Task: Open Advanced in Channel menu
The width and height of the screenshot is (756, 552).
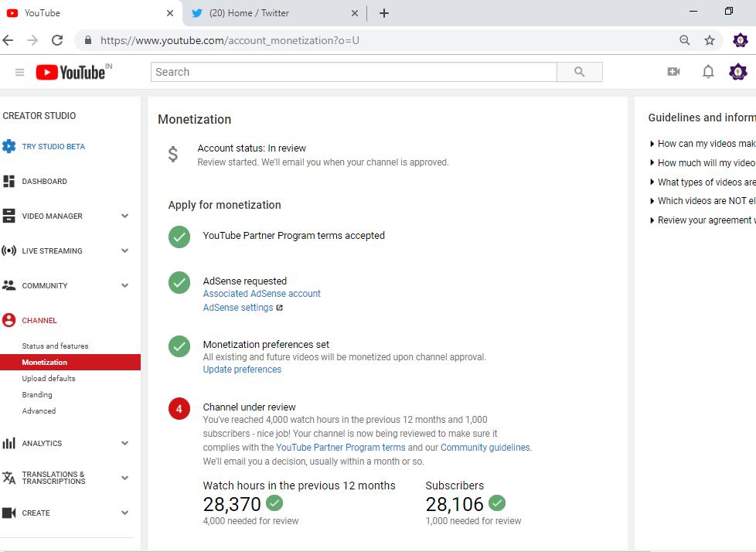Action: click(39, 411)
